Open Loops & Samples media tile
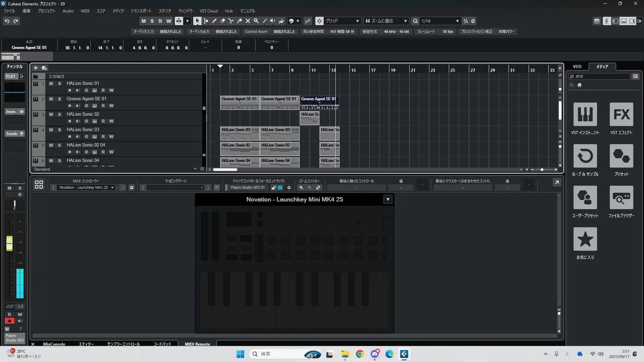 pos(585,156)
